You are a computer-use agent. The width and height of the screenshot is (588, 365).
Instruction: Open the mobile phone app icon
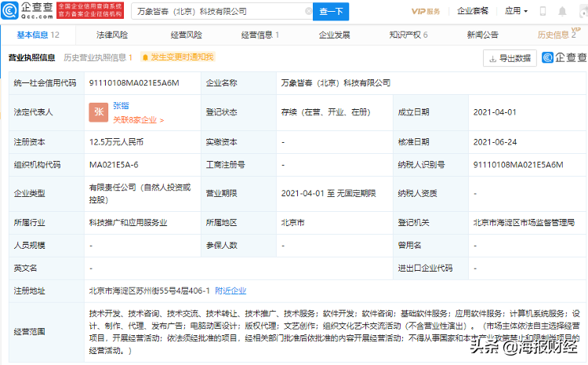pyautogui.click(x=543, y=11)
